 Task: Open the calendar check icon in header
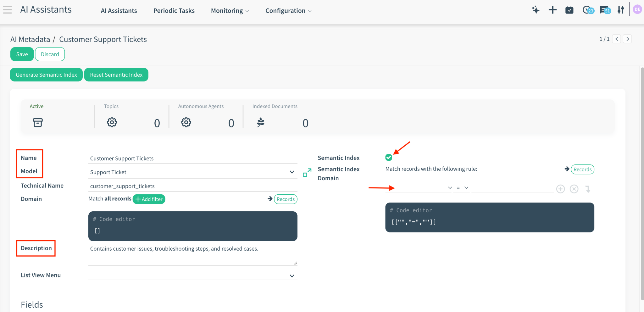click(569, 10)
